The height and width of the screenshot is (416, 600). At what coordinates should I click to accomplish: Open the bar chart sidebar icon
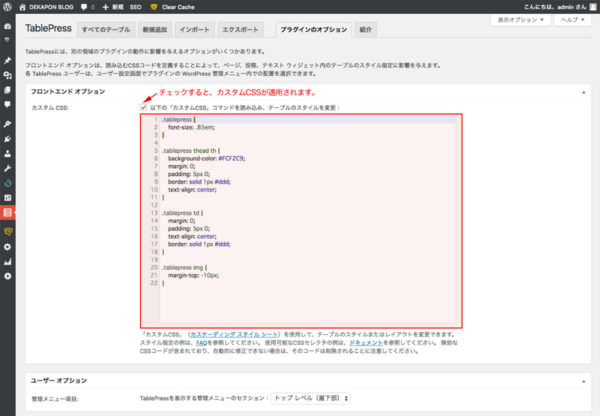7,262
